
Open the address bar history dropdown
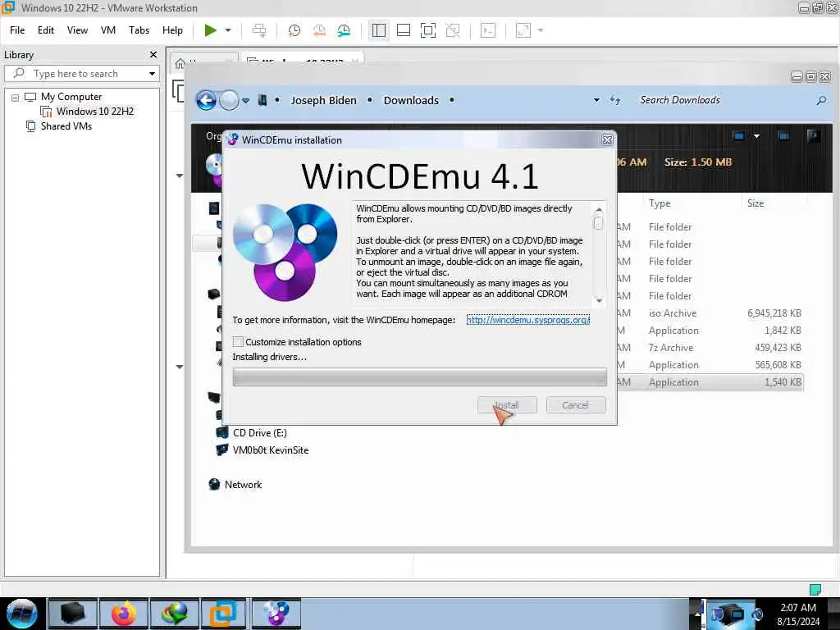[597, 100]
